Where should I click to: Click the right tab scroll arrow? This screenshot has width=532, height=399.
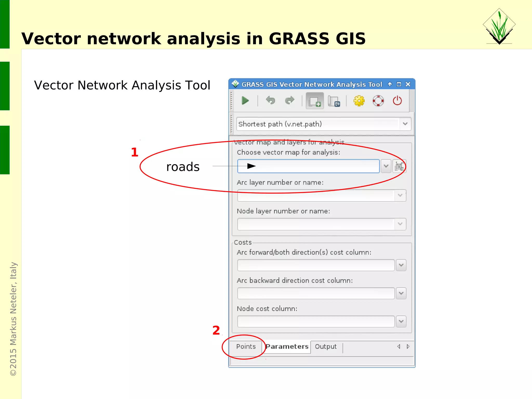click(408, 347)
